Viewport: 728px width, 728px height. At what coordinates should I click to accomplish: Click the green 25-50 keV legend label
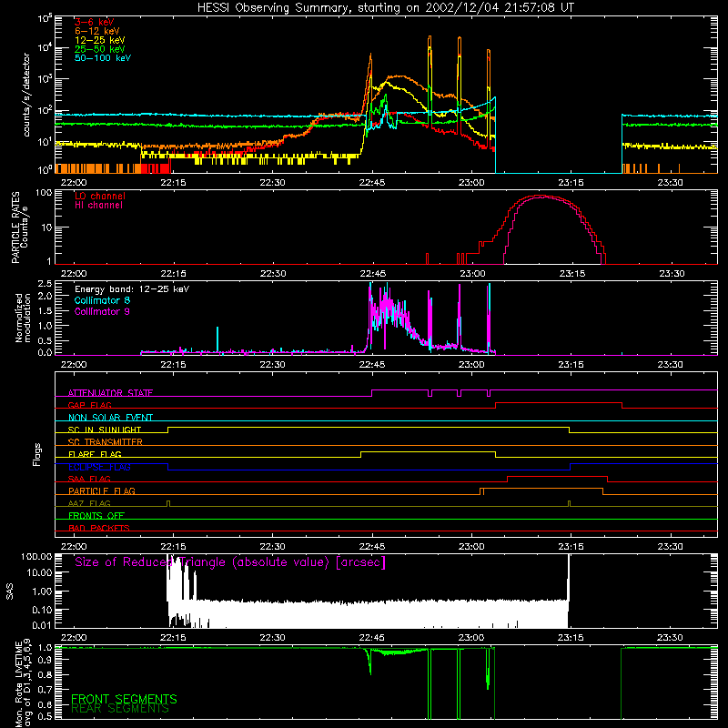pos(100,49)
